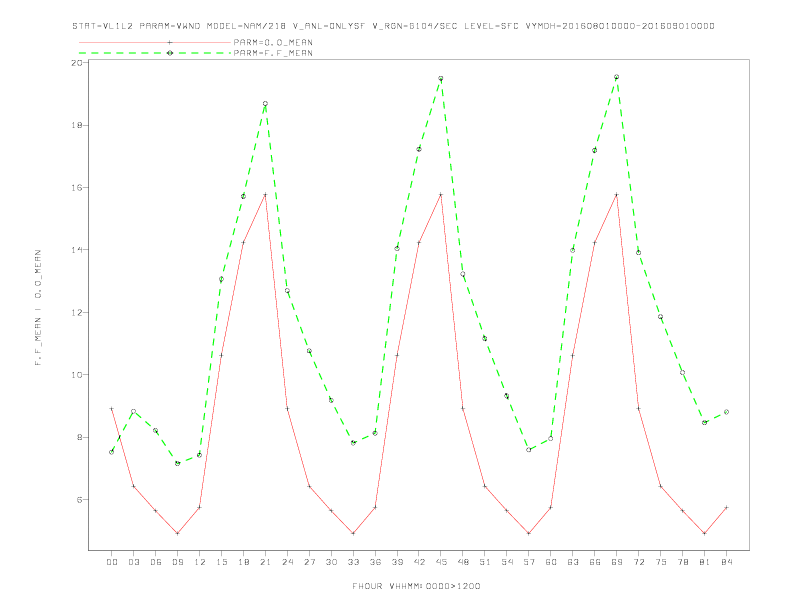Click red O.O_MEAN peak marker at hour 45

tap(441, 194)
